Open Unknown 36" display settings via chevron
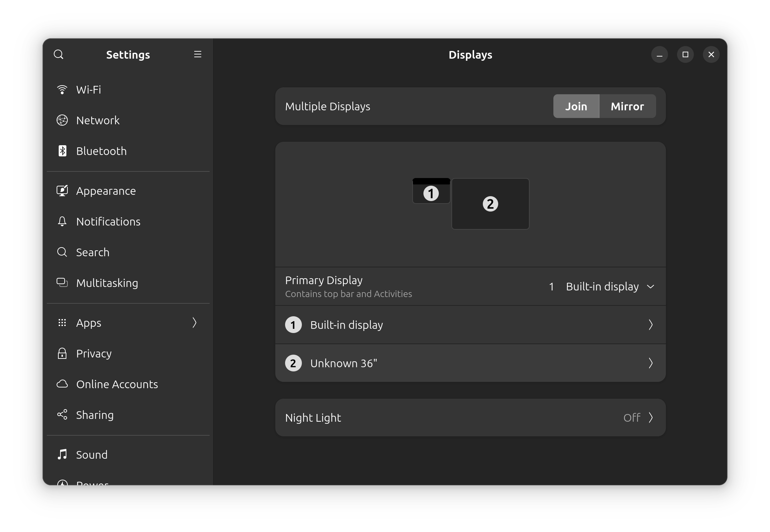Image resolution: width=770 pixels, height=532 pixels. 651,363
